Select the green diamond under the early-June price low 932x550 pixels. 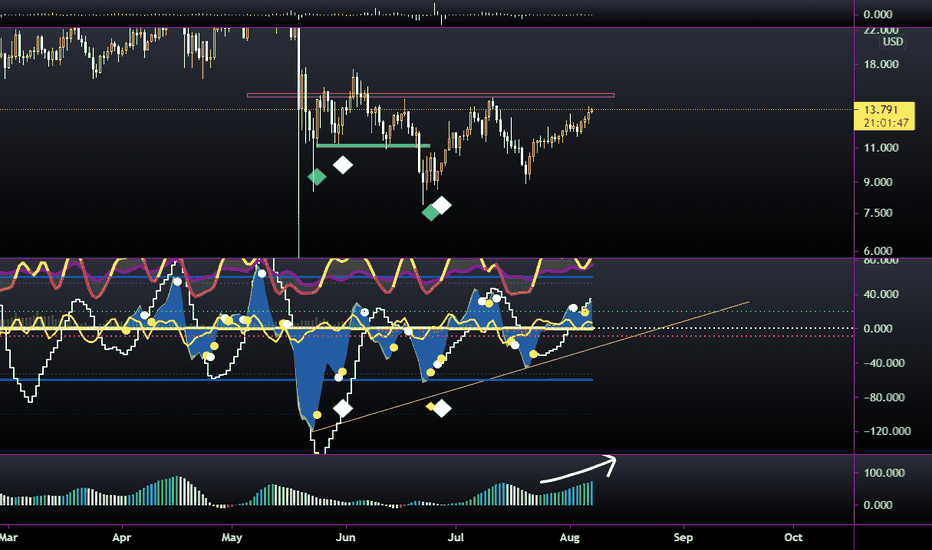[x=317, y=177]
